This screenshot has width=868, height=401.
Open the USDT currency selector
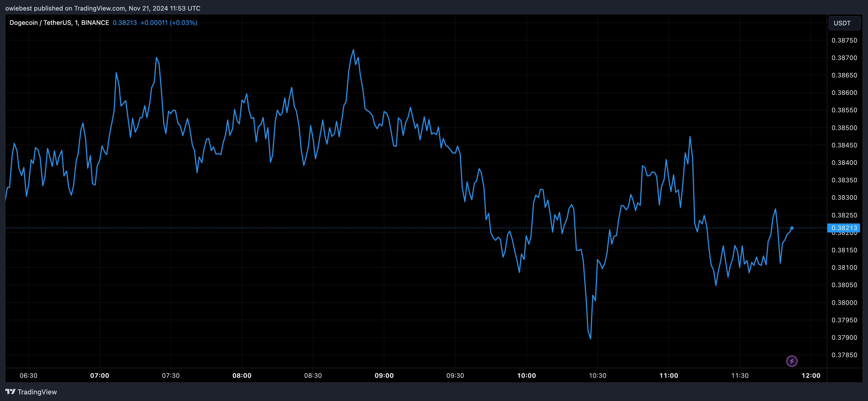(844, 23)
